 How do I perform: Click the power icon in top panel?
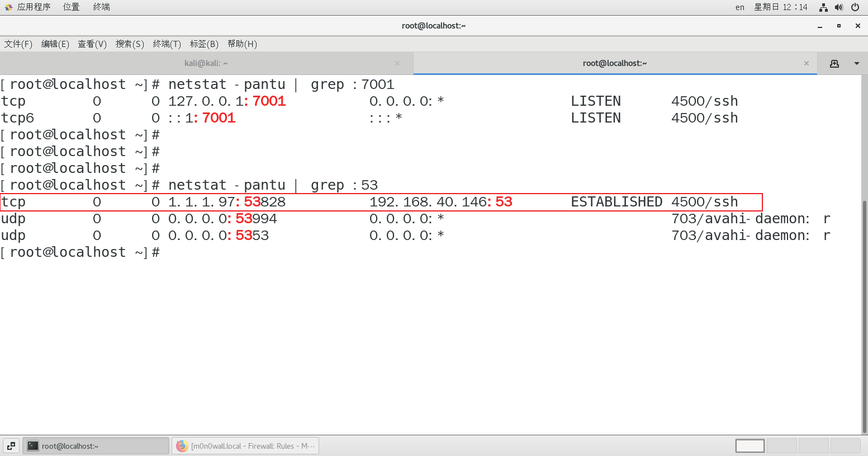[855, 7]
